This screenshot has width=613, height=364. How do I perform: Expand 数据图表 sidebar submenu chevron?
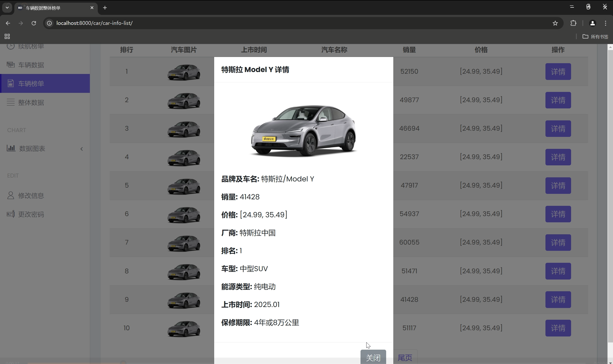point(82,149)
